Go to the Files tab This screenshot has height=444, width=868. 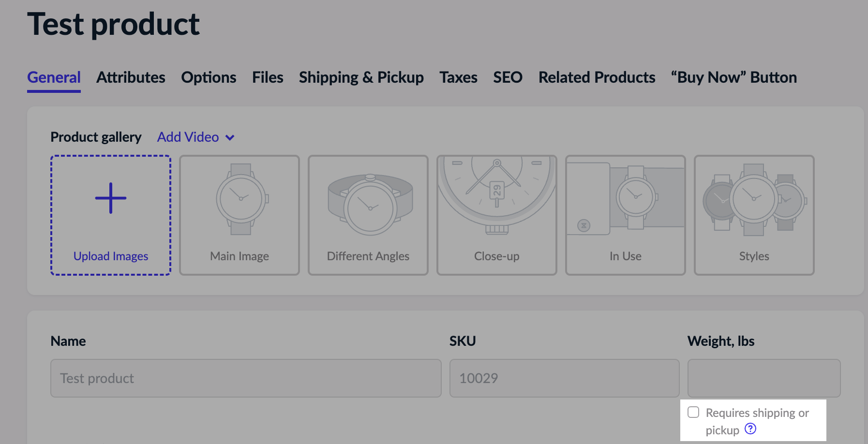tap(268, 77)
